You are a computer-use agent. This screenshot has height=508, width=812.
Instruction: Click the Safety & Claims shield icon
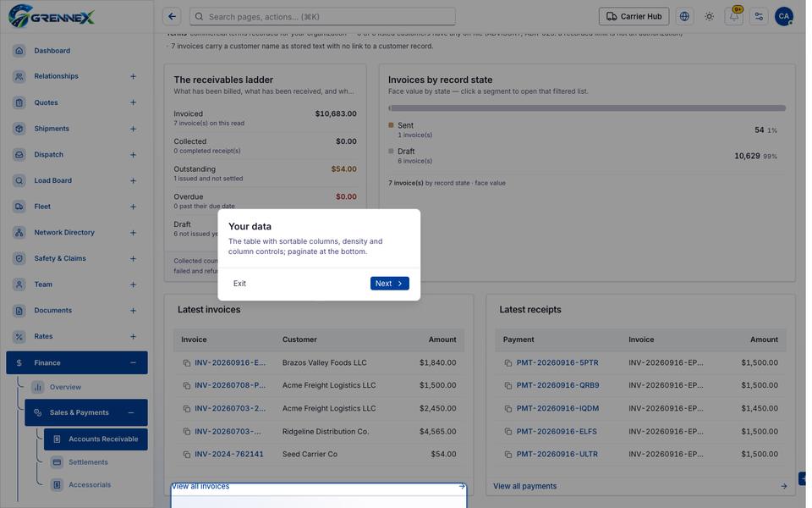click(x=19, y=258)
